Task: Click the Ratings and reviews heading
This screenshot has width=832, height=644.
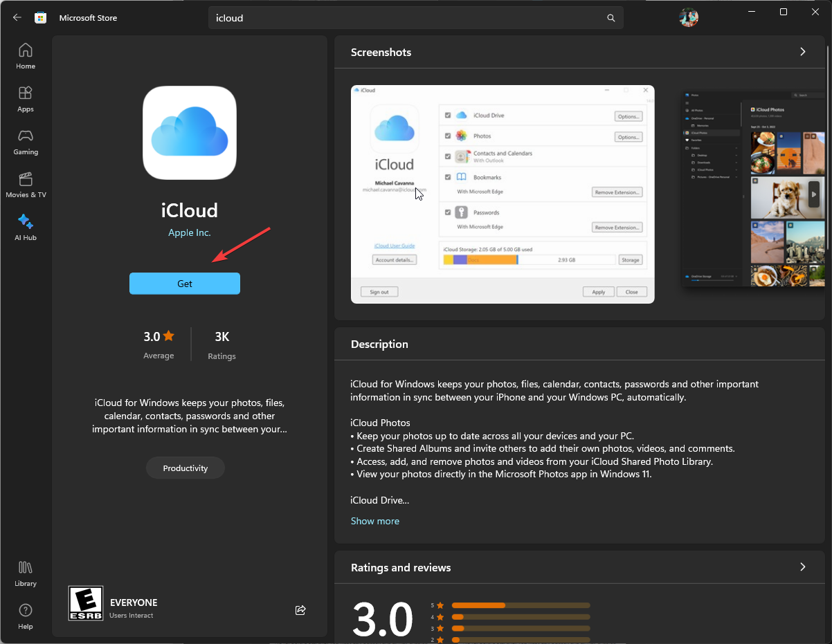Action: click(x=401, y=567)
